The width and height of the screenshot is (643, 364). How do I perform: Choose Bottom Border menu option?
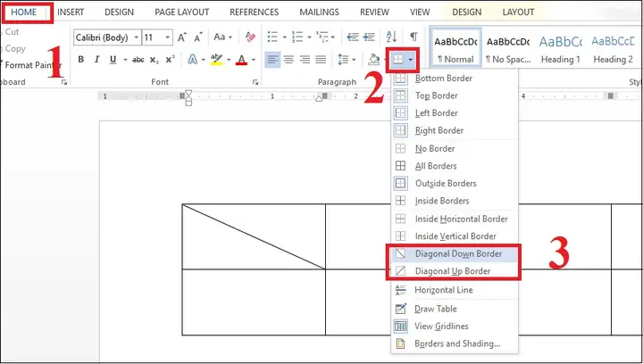pyautogui.click(x=455, y=79)
